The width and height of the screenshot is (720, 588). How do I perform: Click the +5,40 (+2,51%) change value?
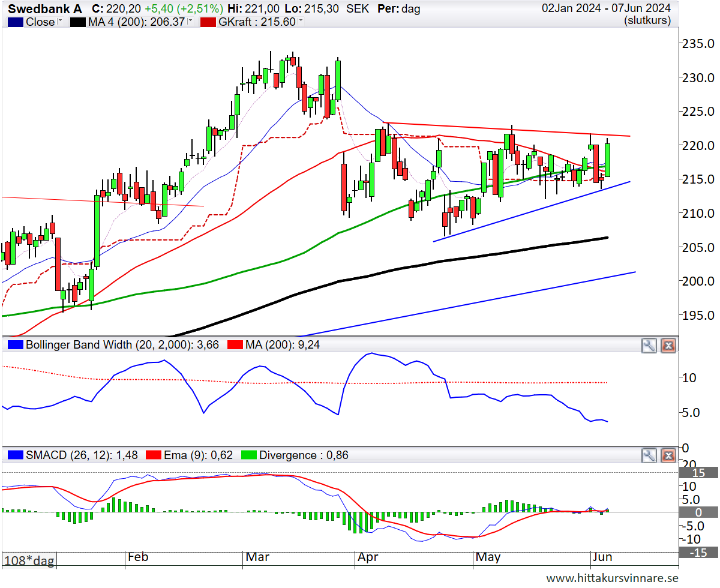point(184,8)
